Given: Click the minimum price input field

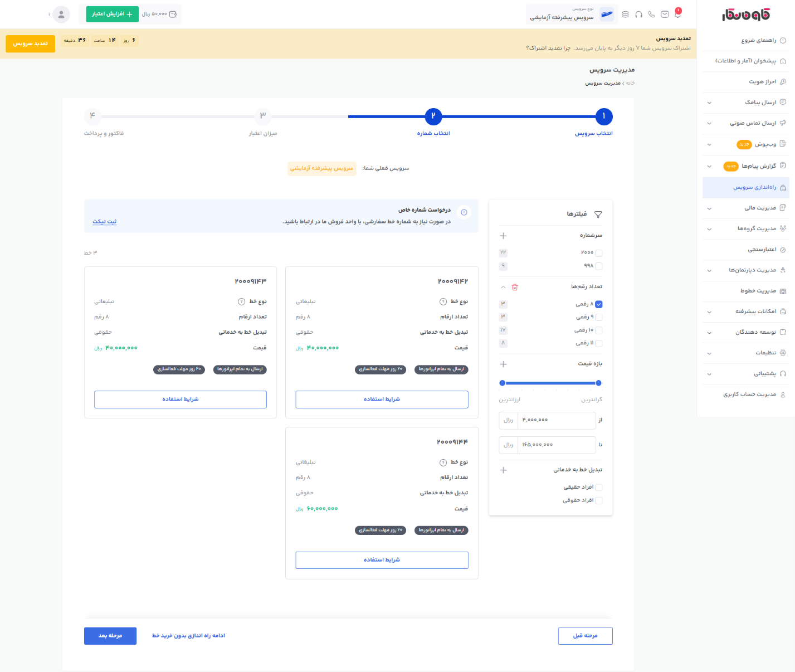Looking at the screenshot, I should click(556, 420).
